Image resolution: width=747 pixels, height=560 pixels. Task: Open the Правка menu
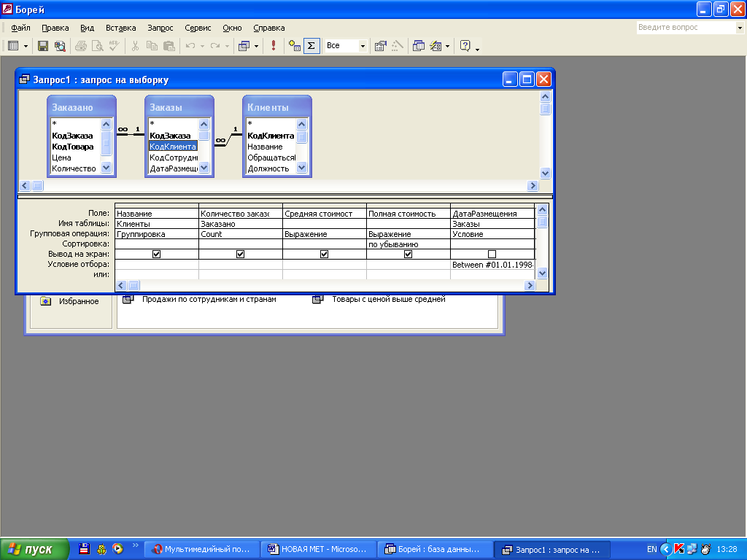point(55,28)
